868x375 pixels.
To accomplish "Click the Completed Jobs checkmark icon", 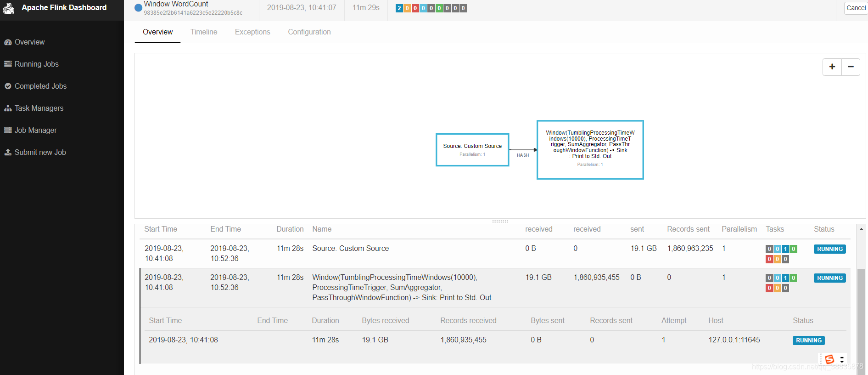I will pyautogui.click(x=8, y=86).
